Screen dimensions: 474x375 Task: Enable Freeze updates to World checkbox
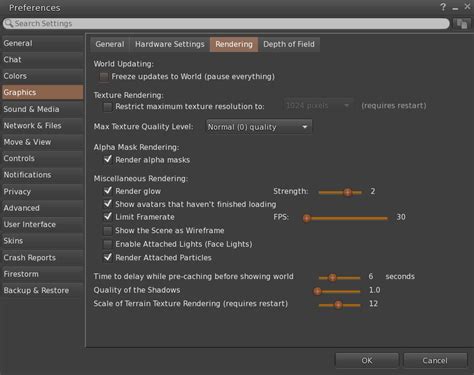coord(104,77)
